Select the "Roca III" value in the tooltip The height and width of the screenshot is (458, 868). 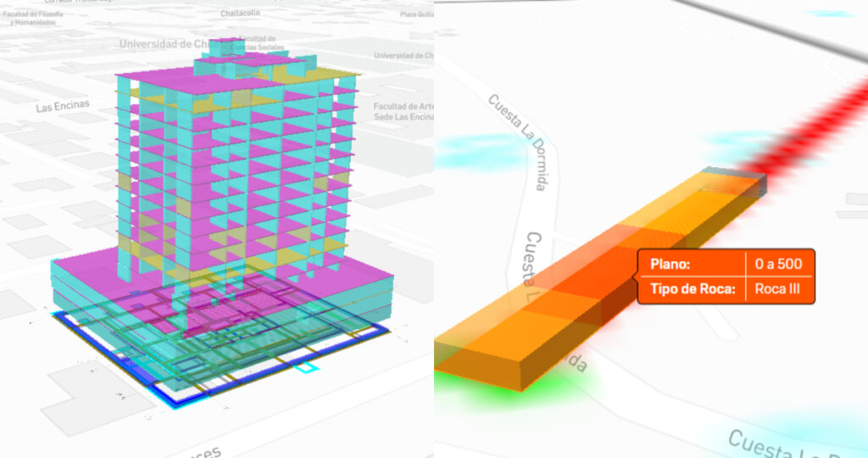(x=778, y=289)
